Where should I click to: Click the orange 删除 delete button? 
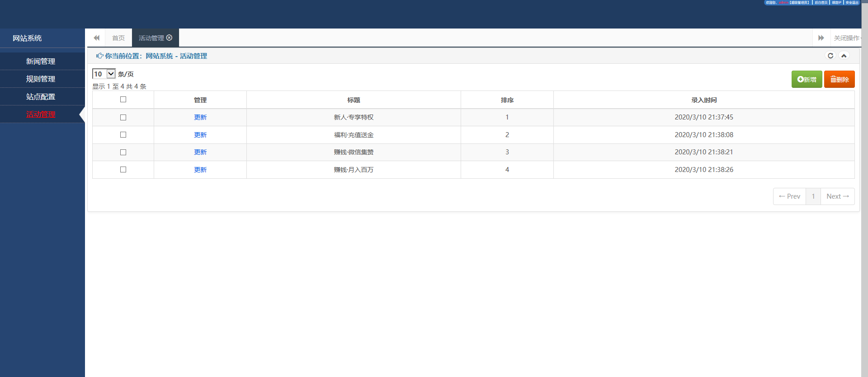(x=839, y=79)
